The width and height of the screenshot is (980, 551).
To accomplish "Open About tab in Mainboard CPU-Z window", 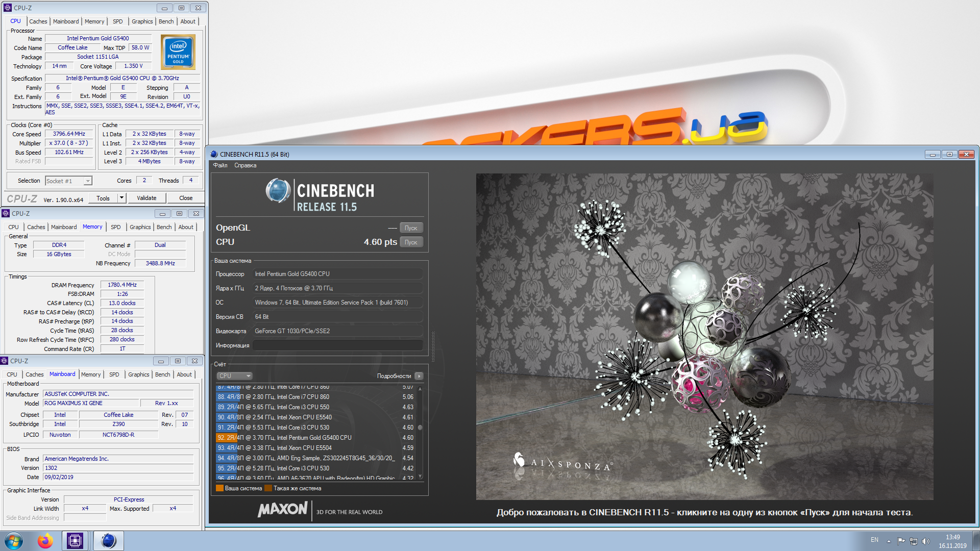I will (184, 374).
